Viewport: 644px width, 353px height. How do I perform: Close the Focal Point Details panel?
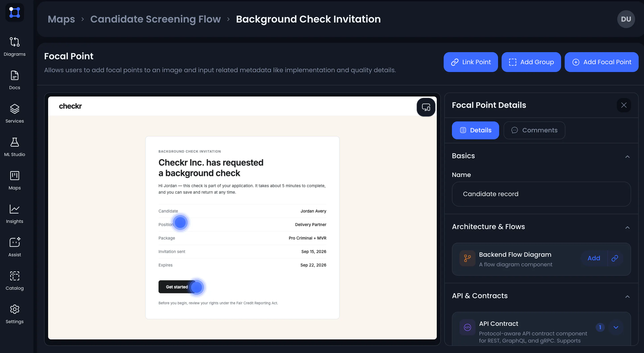(x=624, y=105)
